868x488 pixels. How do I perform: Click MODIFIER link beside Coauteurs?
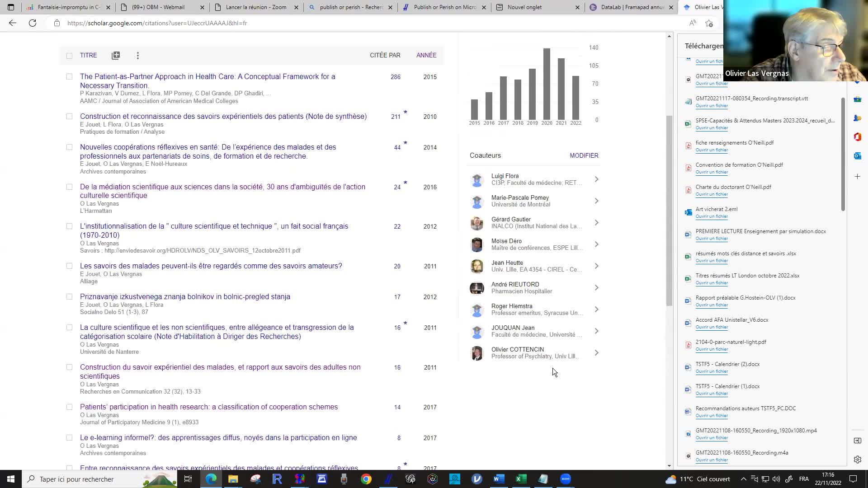click(584, 155)
